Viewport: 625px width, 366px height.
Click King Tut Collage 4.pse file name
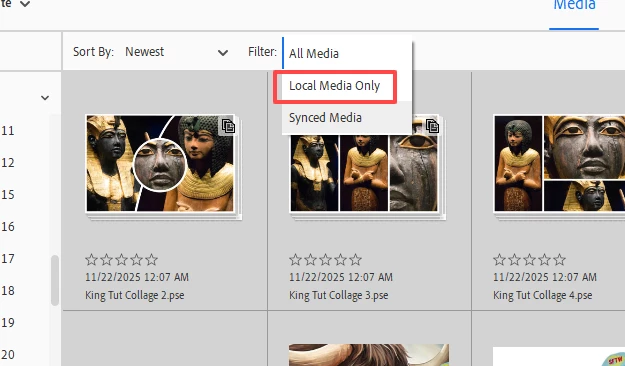click(542, 295)
